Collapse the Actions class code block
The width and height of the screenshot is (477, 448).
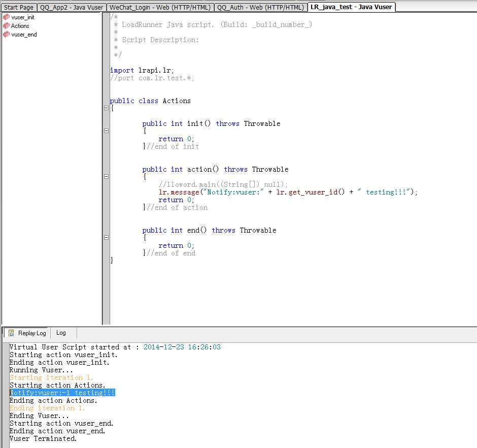point(106,108)
